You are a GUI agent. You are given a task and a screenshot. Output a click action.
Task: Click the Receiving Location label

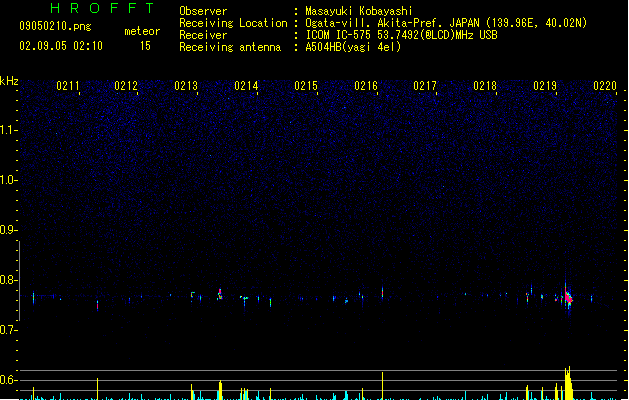[x=233, y=23]
